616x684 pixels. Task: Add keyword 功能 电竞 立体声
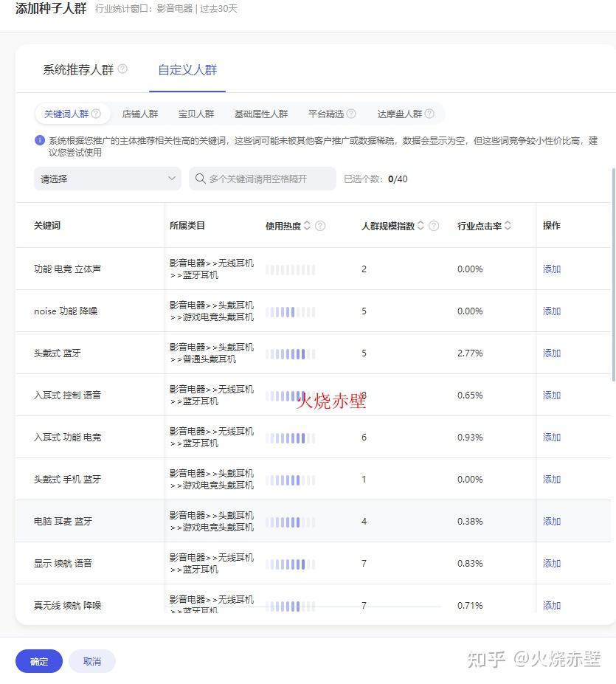coord(552,269)
